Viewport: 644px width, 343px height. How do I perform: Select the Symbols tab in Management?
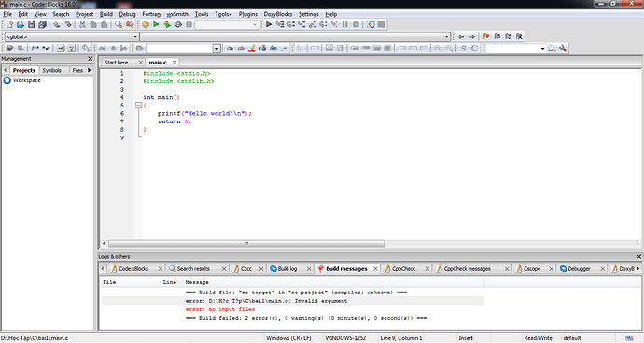51,70
